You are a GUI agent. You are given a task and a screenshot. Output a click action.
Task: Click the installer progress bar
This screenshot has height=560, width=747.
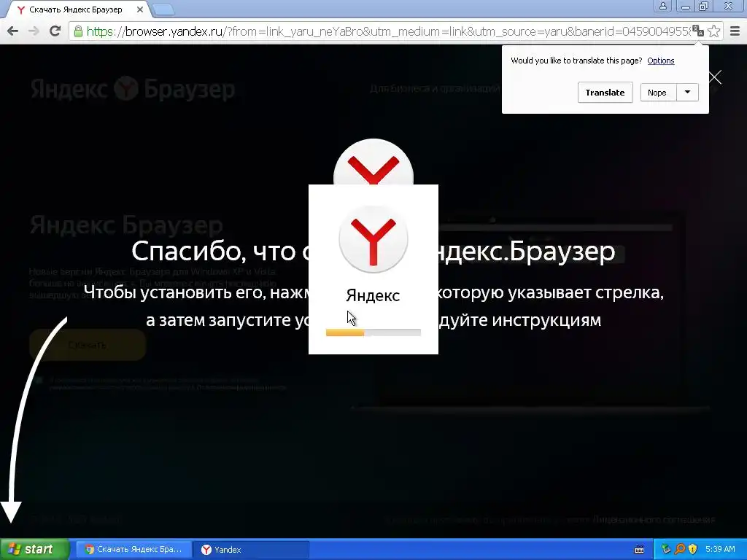click(x=373, y=332)
